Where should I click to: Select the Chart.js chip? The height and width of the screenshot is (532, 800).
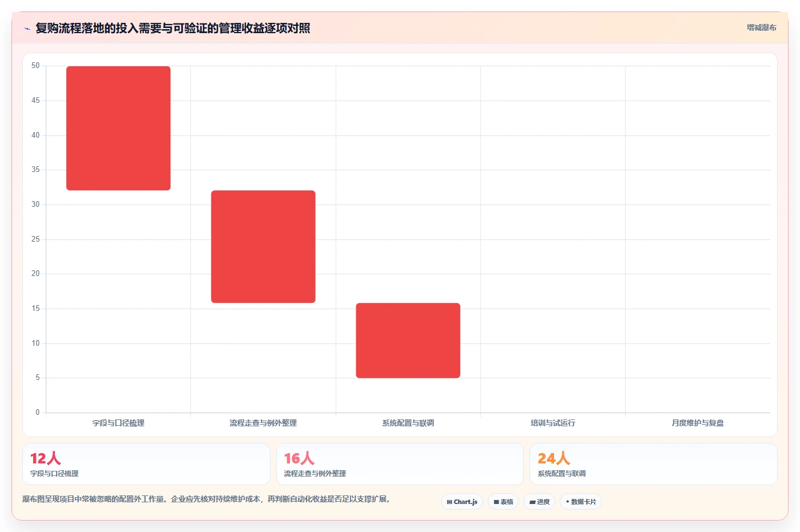point(462,502)
